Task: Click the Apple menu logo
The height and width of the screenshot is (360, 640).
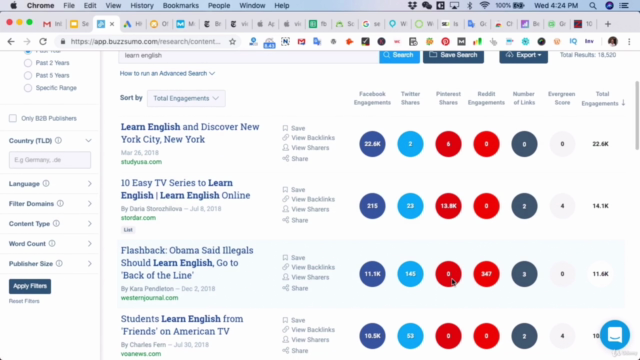Action: (x=13, y=6)
